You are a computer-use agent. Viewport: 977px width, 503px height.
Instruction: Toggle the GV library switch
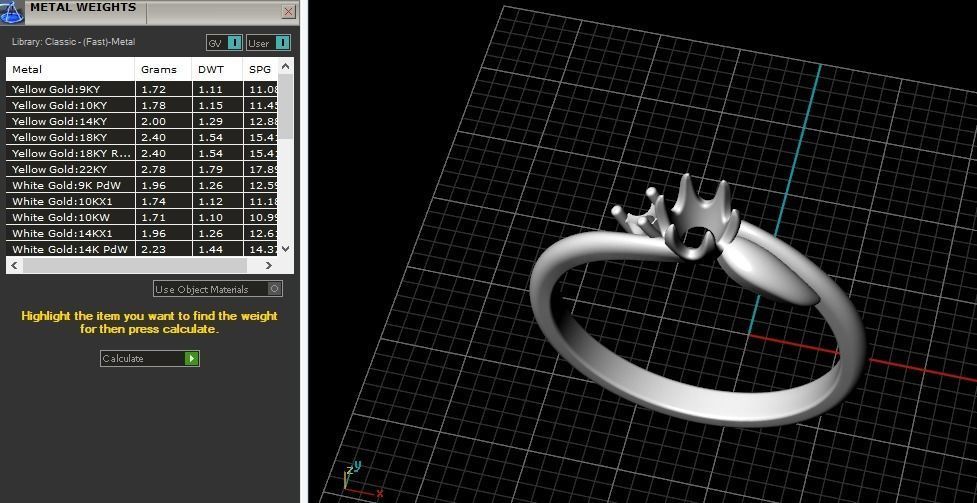pos(224,43)
